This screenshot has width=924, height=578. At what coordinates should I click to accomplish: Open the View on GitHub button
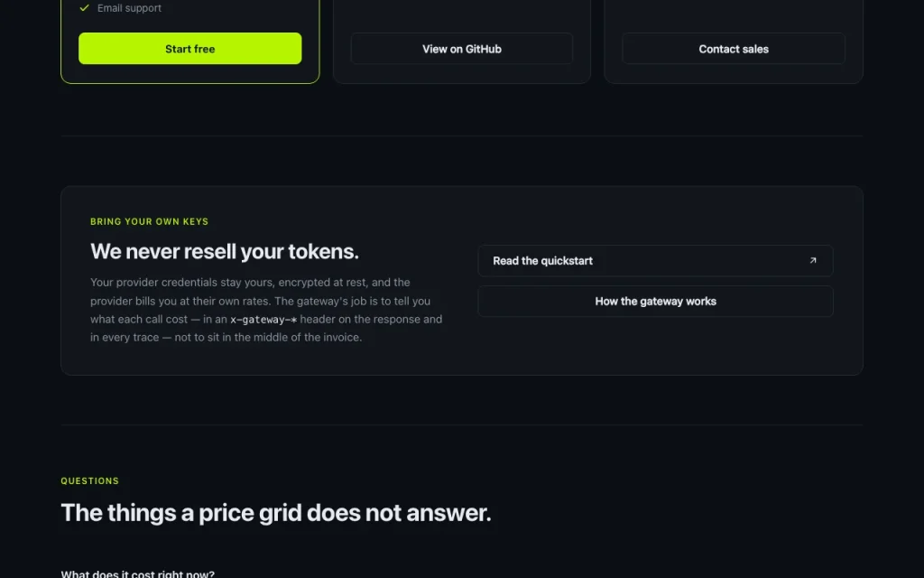pos(461,49)
